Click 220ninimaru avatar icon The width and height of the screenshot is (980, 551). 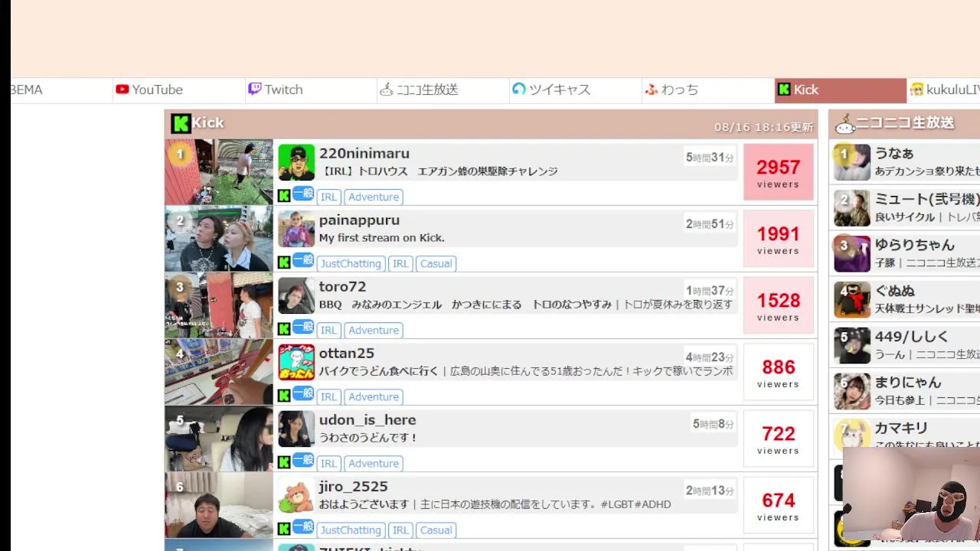296,163
